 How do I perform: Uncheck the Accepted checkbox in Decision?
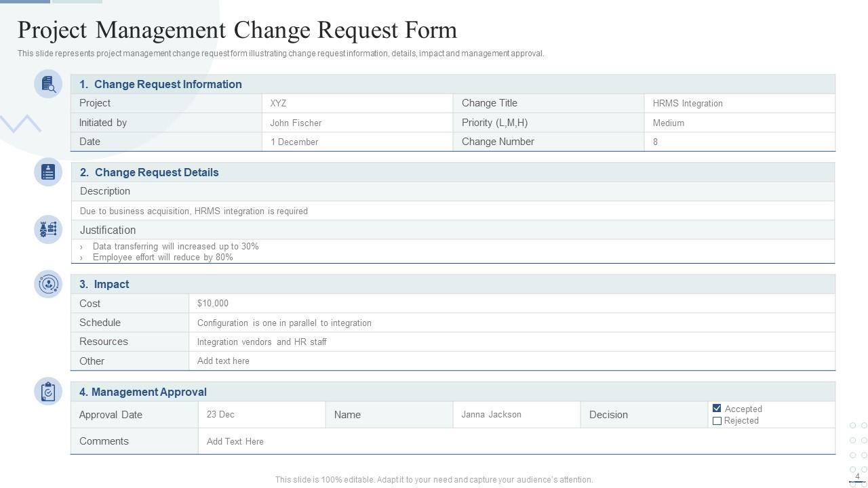click(717, 409)
